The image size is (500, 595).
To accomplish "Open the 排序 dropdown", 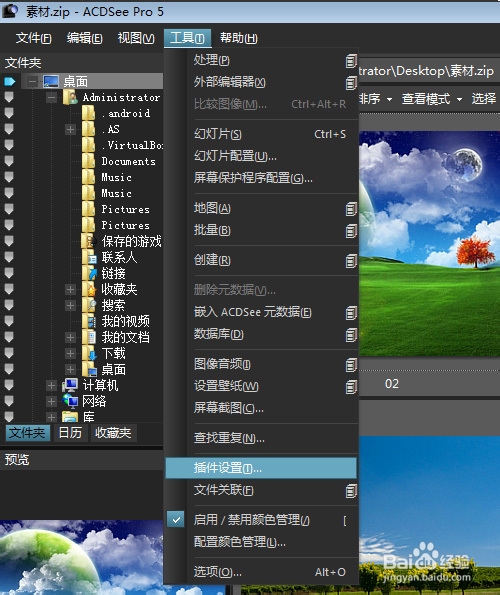I will pos(376,99).
